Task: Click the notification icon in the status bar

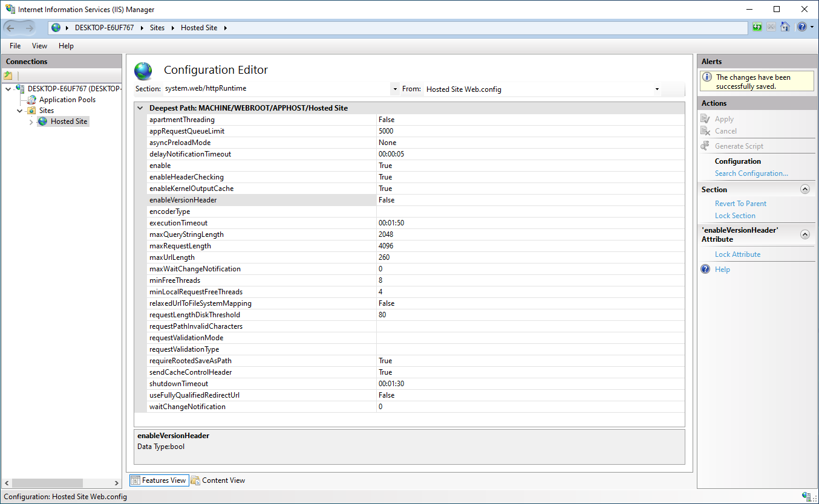Action: pos(805,496)
